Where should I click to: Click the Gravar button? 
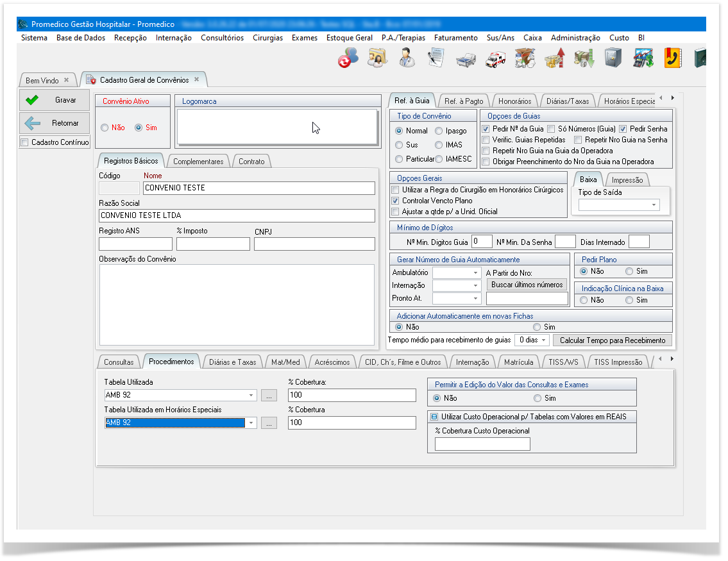55,100
